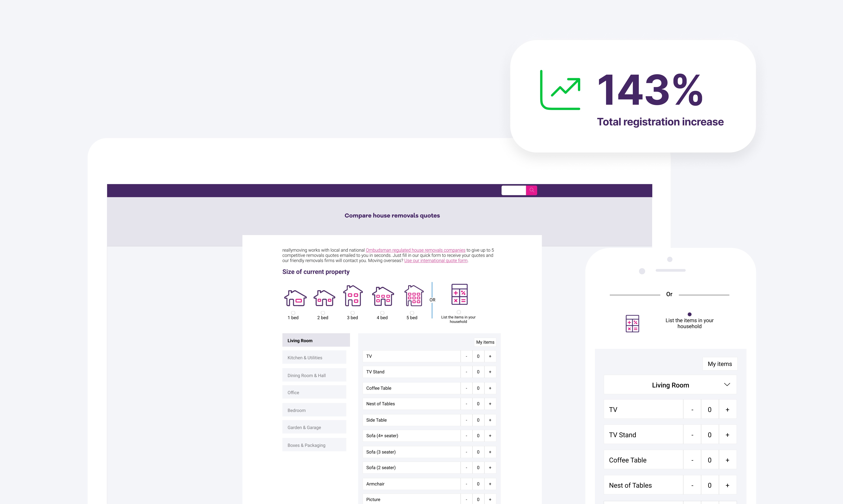The image size is (843, 504).
Task: Choose the 1 bed radio button
Action: click(293, 312)
